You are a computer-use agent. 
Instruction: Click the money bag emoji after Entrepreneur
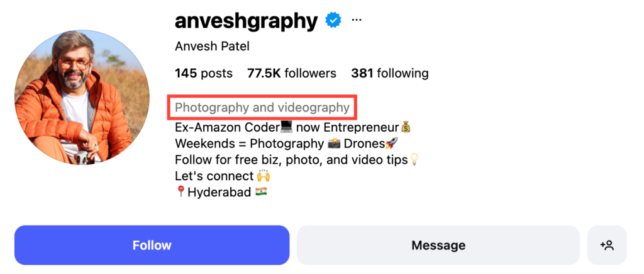click(x=406, y=127)
